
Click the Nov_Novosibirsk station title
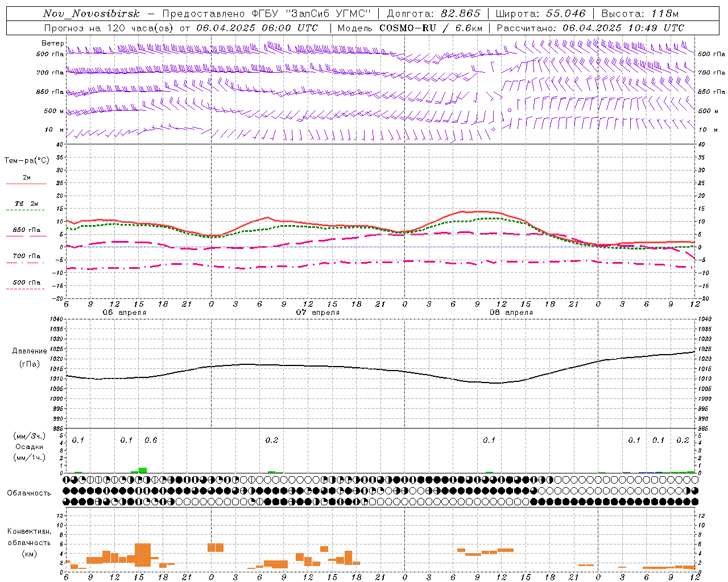click(92, 14)
